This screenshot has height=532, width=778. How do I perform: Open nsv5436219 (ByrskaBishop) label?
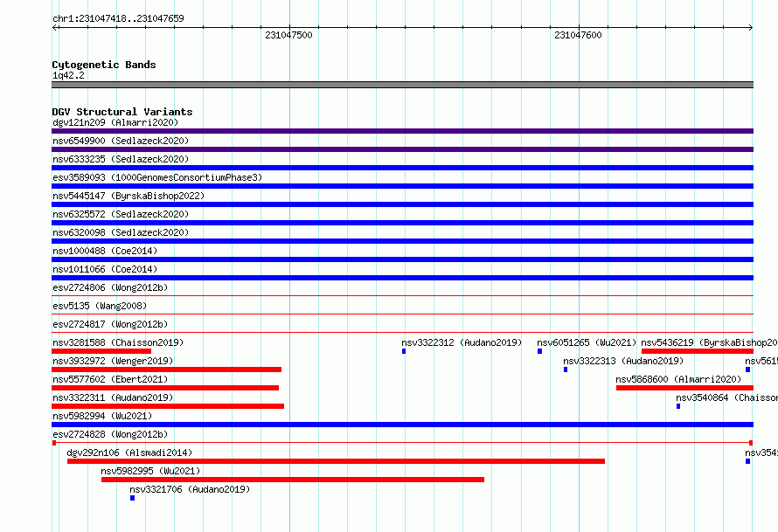(709, 342)
